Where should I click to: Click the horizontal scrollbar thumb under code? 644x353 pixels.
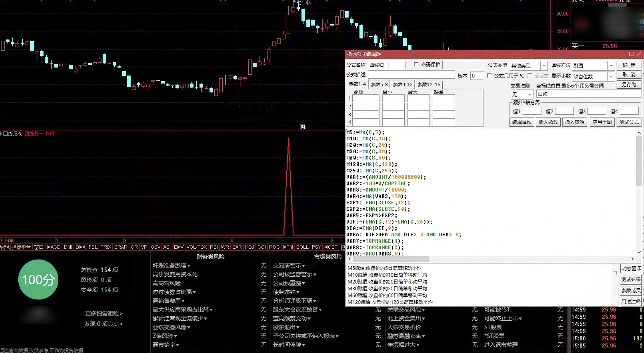pyautogui.click(x=391, y=259)
